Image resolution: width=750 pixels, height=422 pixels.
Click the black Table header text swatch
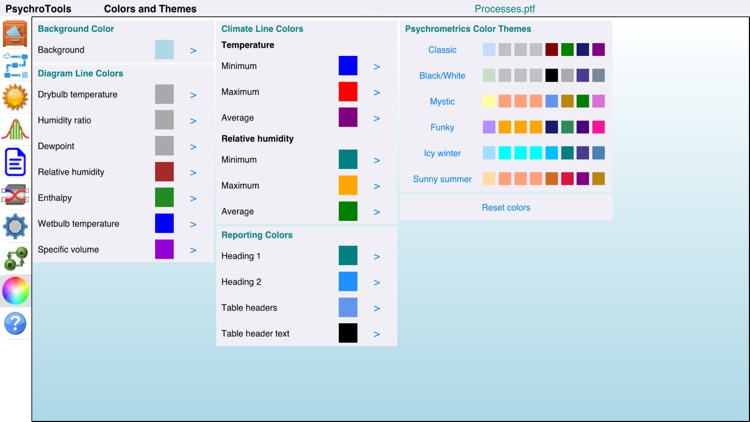coord(348,333)
